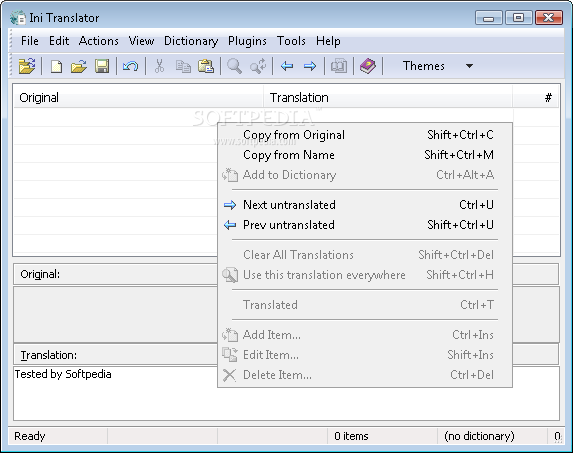This screenshot has height=453, width=573.
Task: Open the Dictionary menu
Action: point(191,41)
